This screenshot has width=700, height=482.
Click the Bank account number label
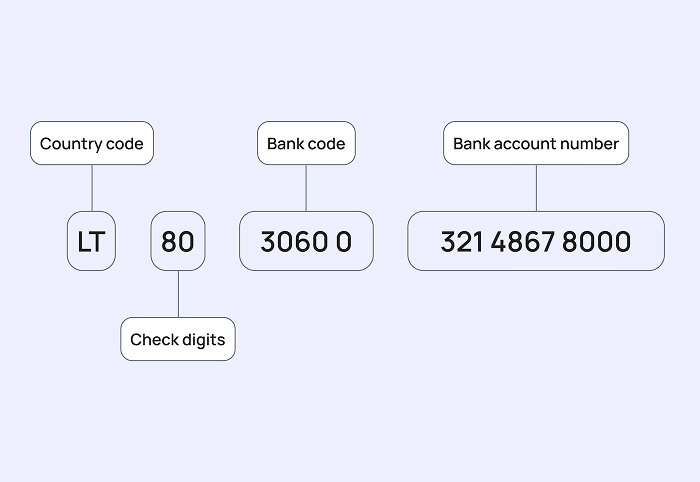click(536, 143)
